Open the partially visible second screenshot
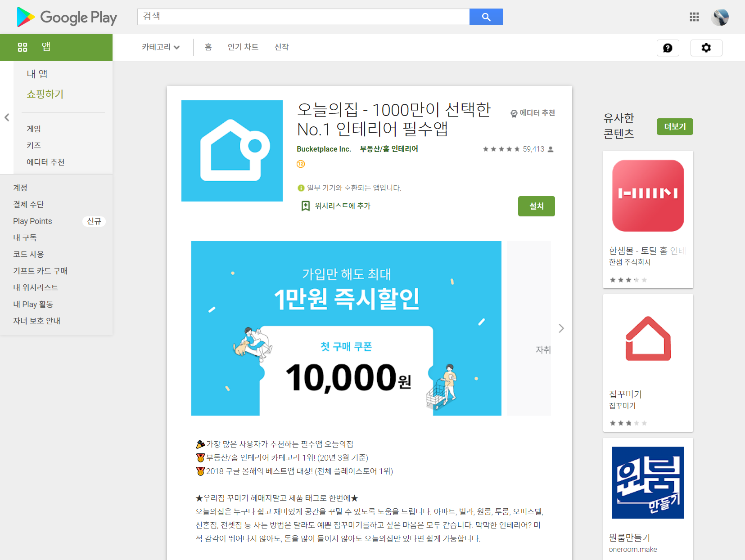This screenshot has height=560, width=745. (x=529, y=328)
